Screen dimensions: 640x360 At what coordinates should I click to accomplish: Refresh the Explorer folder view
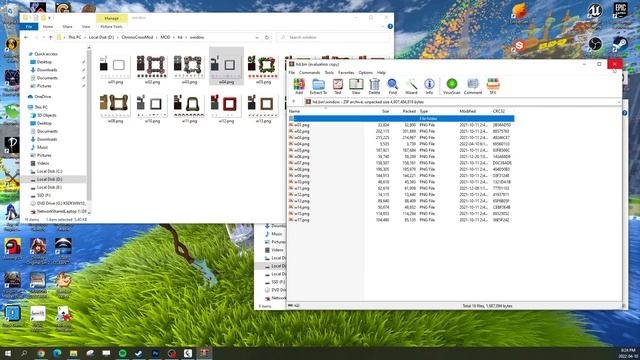[267, 37]
